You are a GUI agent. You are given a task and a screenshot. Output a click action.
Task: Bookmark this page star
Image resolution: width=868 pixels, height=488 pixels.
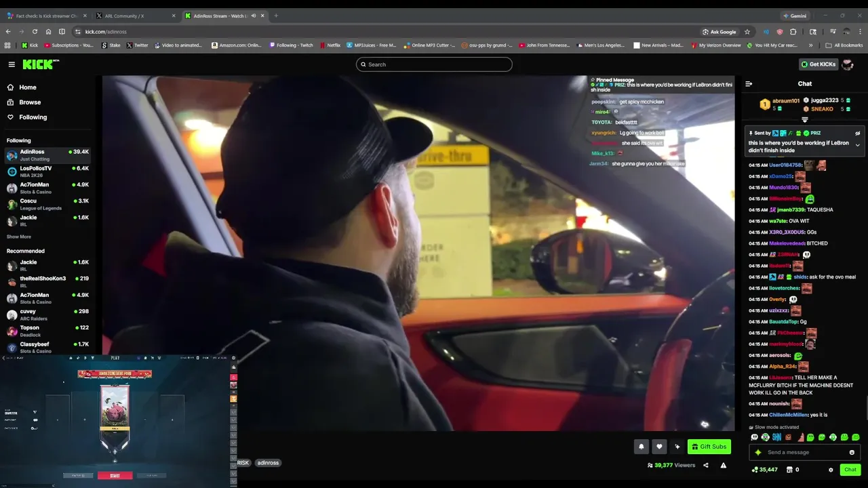747,32
